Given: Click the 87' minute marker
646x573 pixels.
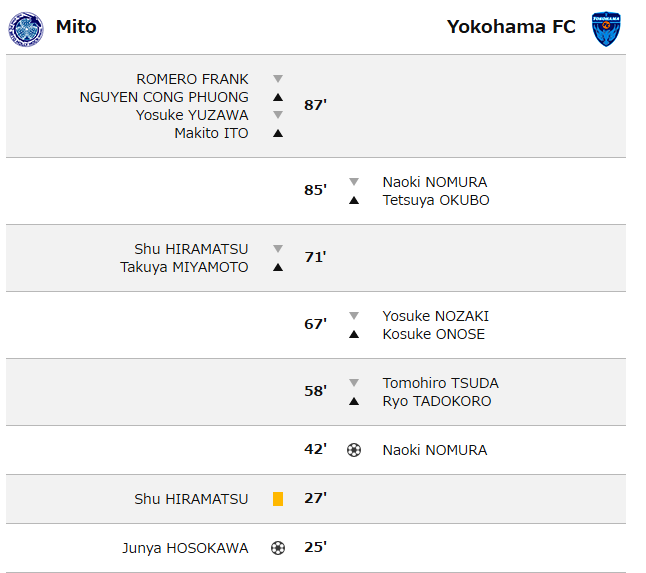Looking at the screenshot, I should pos(315,105).
